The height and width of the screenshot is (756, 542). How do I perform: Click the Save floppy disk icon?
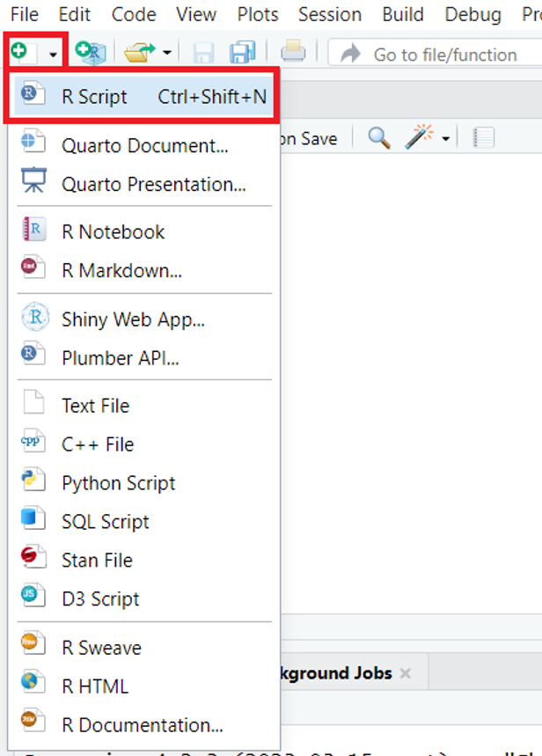click(203, 53)
